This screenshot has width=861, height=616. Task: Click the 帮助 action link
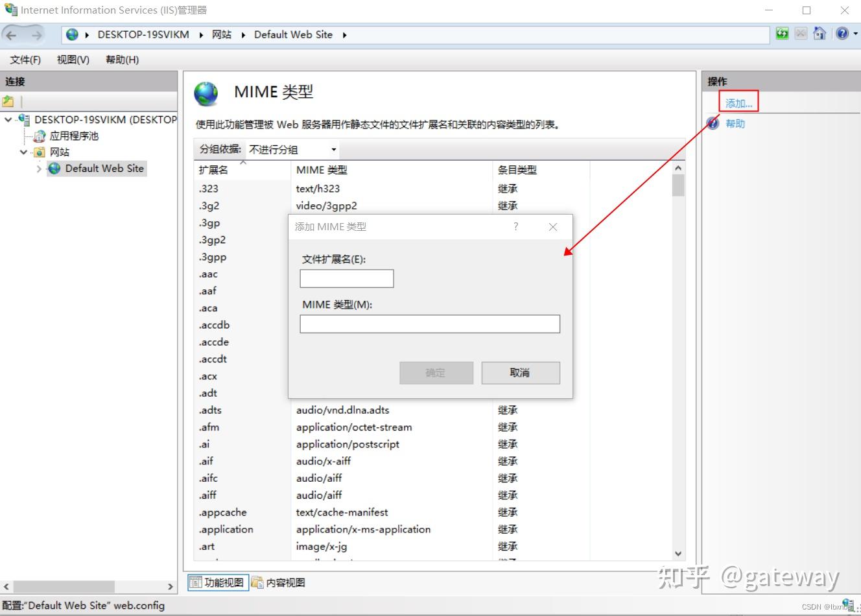tap(735, 123)
